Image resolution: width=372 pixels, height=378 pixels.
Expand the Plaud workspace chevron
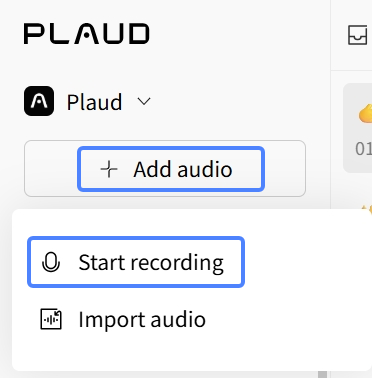click(x=144, y=101)
